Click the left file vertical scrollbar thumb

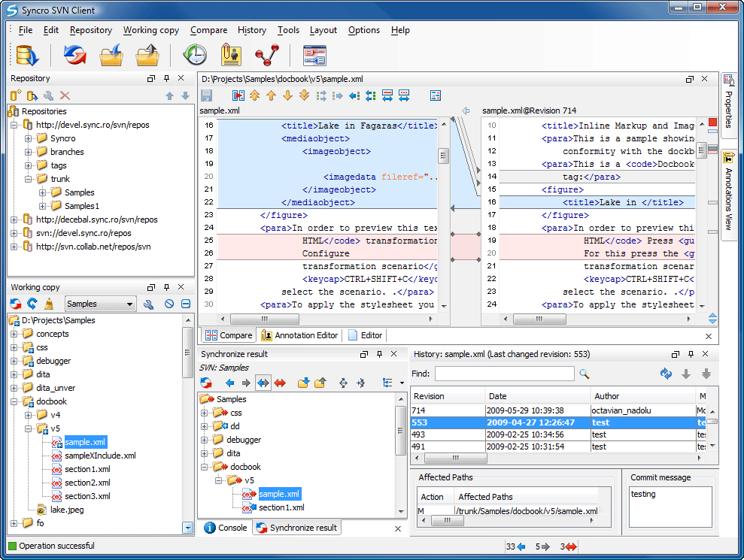click(444, 156)
